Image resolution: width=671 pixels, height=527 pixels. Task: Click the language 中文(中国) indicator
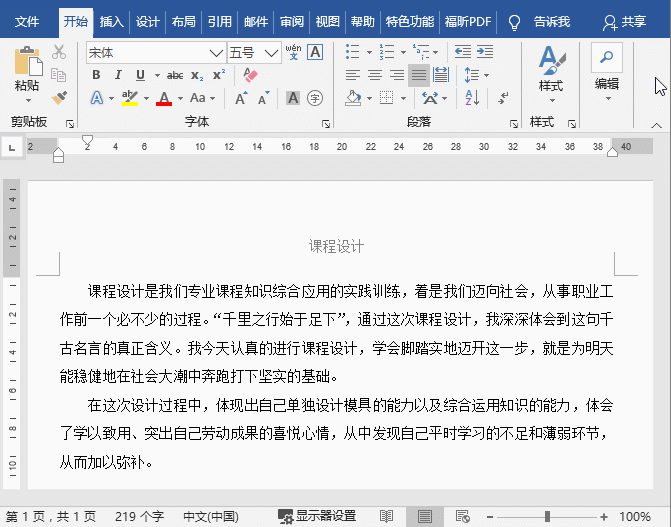211,516
